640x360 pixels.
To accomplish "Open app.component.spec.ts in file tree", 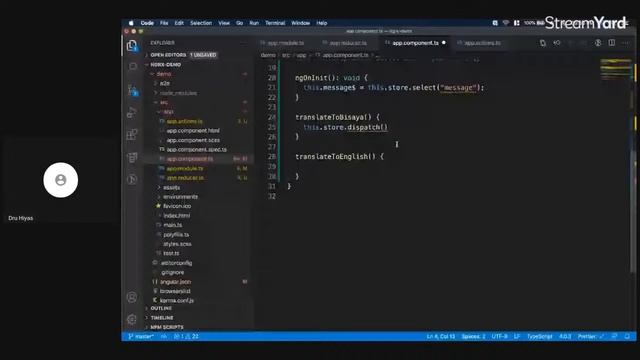I will click(196, 149).
